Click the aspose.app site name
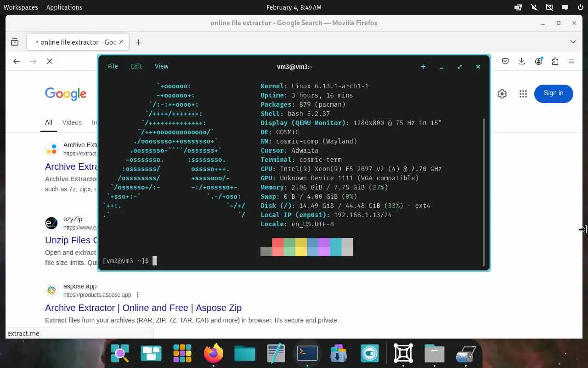Screen dimensions: 588x368 tap(80, 286)
